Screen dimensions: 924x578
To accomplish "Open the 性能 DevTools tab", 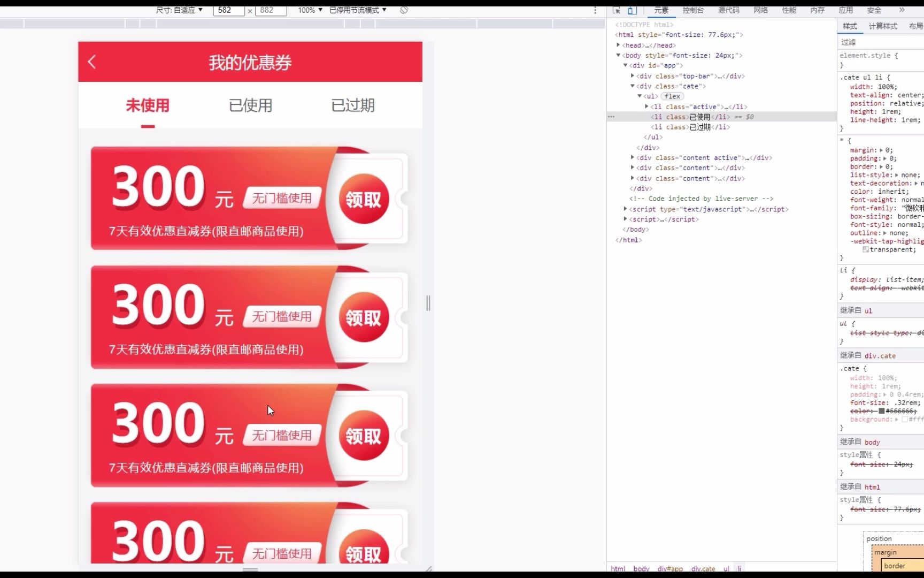I will pos(789,10).
